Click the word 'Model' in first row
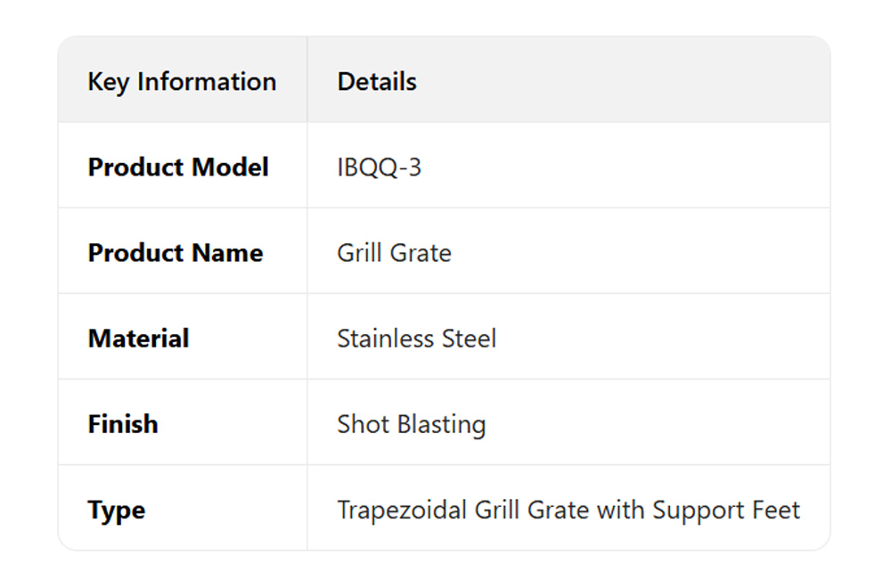Screen dimensions: 891x588 click(234, 167)
